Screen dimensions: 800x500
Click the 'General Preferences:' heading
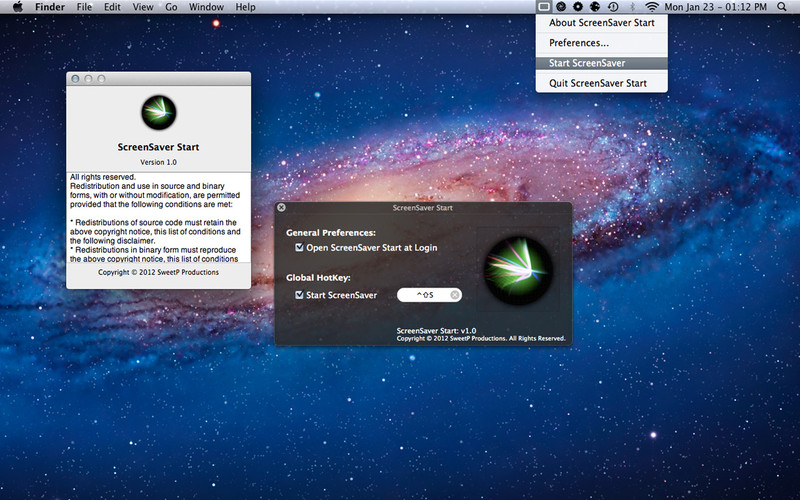pos(331,233)
